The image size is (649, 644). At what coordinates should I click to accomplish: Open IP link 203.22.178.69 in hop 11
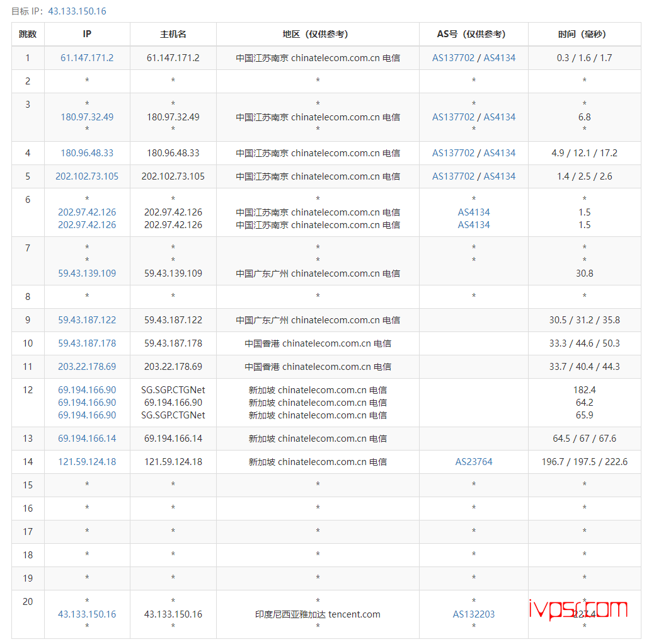87,367
